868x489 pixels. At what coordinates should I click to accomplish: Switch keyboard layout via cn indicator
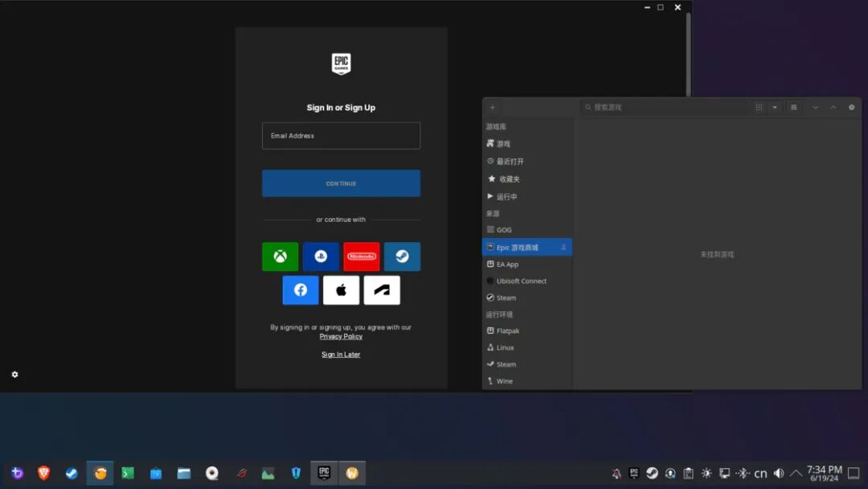760,473
